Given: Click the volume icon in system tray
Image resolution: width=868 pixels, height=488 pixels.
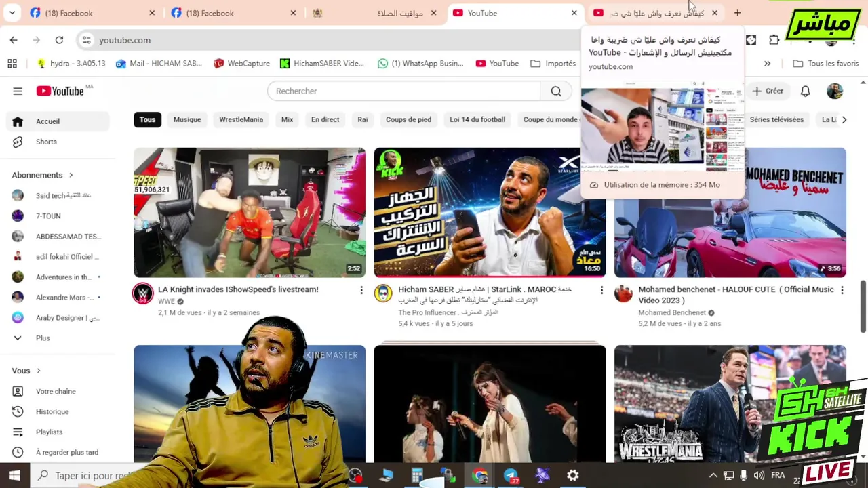Looking at the screenshot, I should (x=759, y=476).
